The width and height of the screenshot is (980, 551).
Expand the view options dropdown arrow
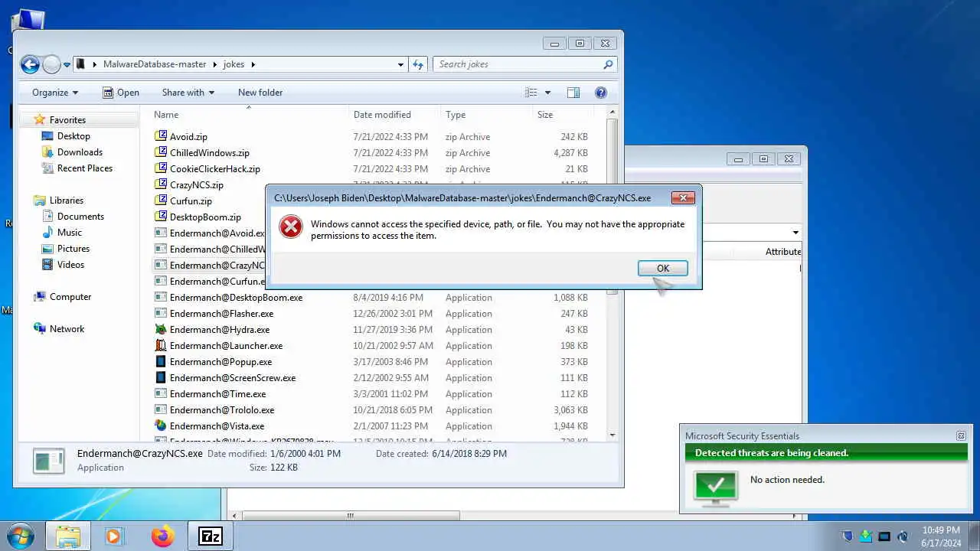point(547,93)
